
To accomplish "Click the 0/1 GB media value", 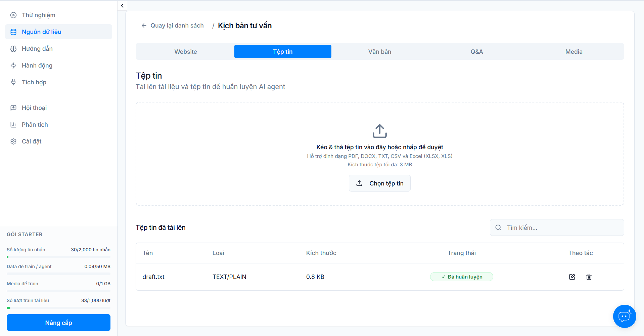I will coord(103,284).
